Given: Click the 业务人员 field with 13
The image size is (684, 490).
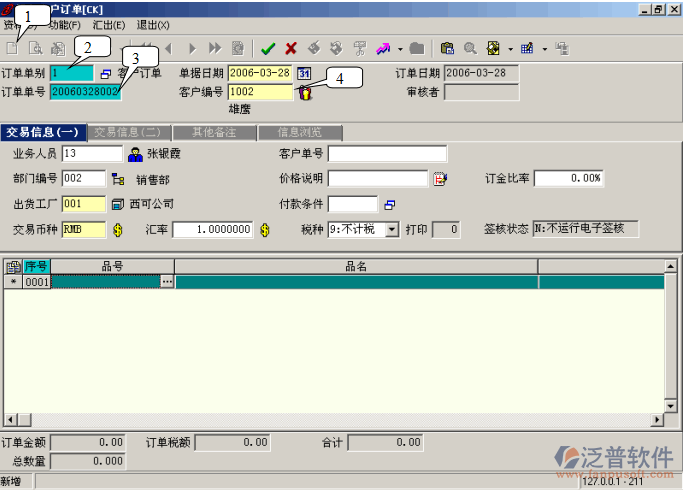Looking at the screenshot, I should [x=92, y=154].
